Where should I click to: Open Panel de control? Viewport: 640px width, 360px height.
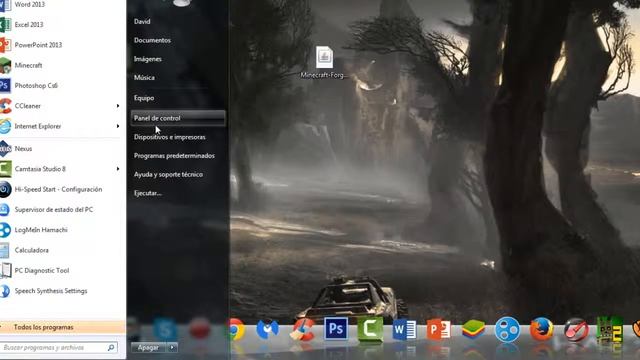point(178,118)
